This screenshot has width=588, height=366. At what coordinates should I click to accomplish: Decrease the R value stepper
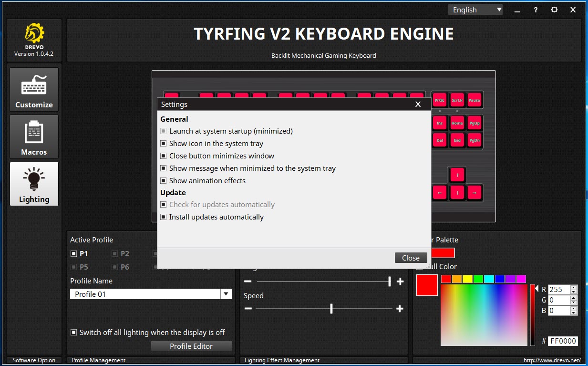tap(574, 292)
